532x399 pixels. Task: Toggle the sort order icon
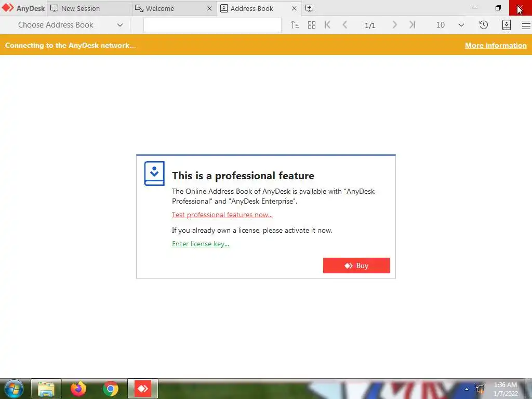tap(295, 25)
